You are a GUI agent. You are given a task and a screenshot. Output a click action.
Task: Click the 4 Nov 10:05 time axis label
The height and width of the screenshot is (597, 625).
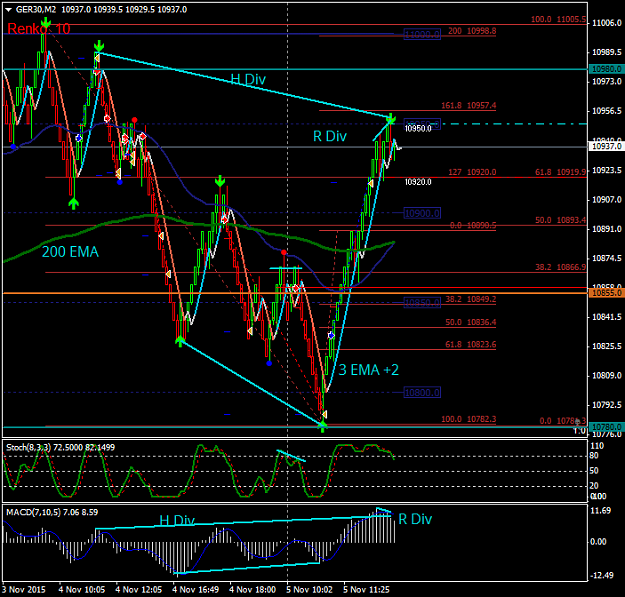pyautogui.click(x=82, y=590)
